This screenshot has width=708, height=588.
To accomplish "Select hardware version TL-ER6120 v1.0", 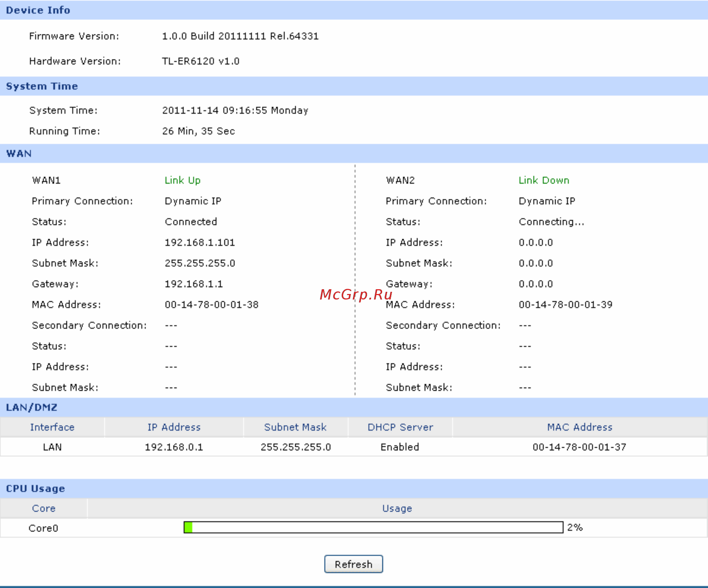I will coord(201,61).
